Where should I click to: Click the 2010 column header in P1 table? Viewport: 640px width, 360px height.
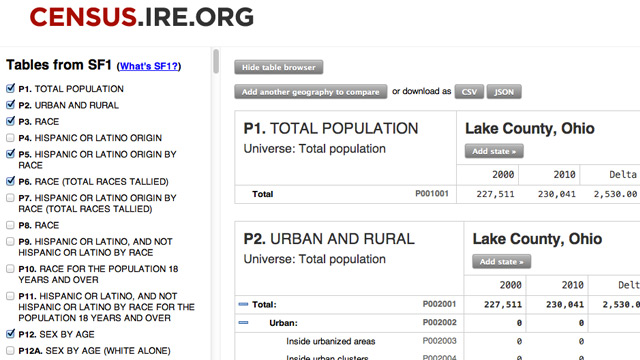click(564, 175)
